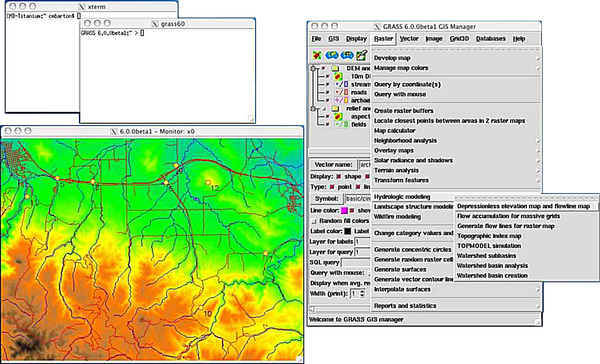Toggle the stream layer checkbox
600x364 pixels.
coord(328,85)
